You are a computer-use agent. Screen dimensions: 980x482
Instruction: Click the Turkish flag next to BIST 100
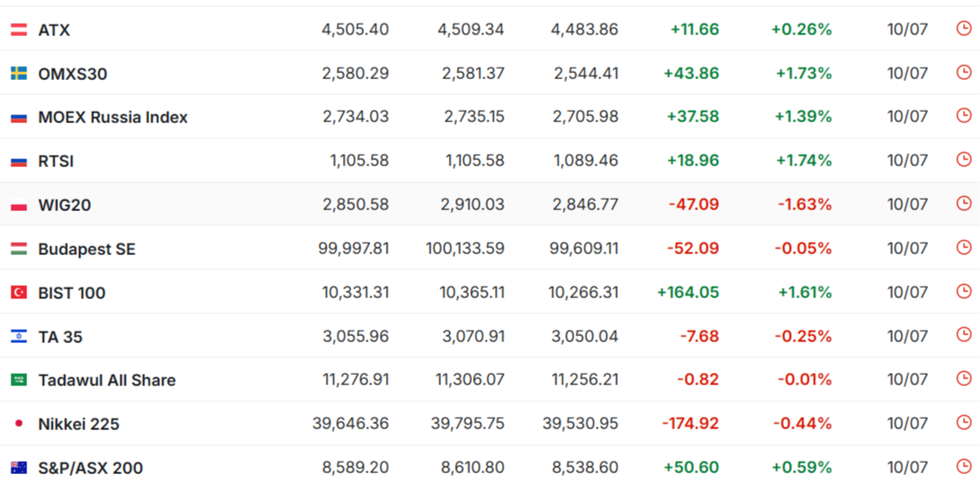(x=18, y=292)
